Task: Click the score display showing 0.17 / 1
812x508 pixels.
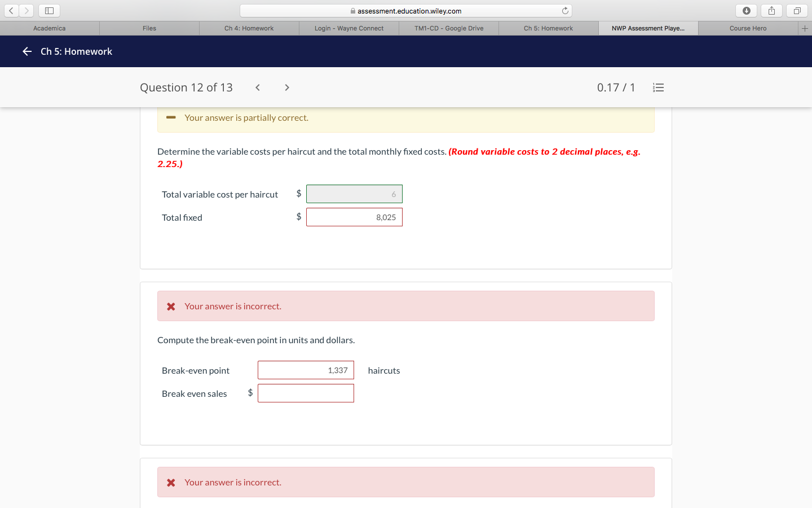Action: pos(616,87)
